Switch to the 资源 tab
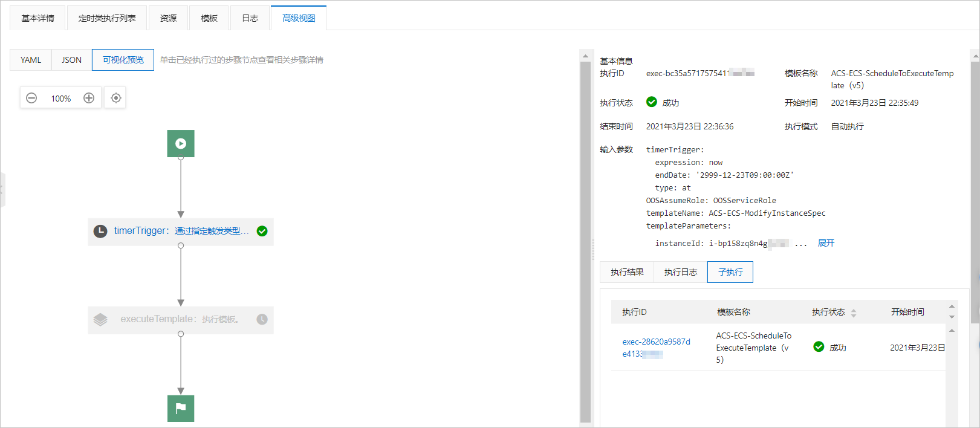 point(168,18)
